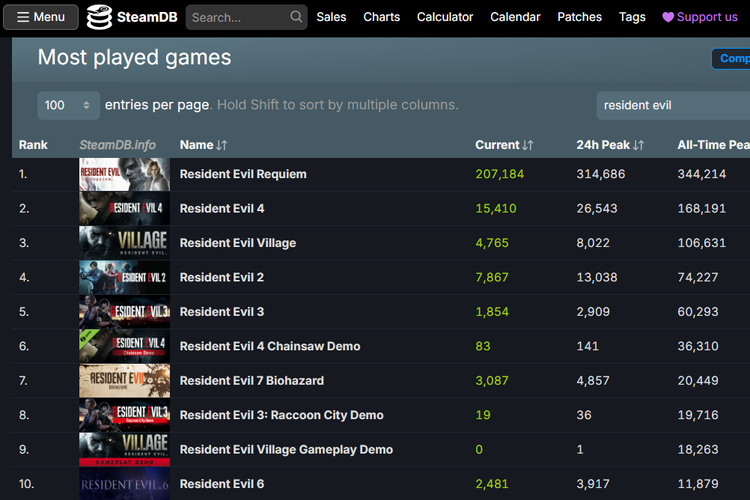The width and height of the screenshot is (750, 500).
Task: Sort by 24h Peak column
Action: (610, 145)
